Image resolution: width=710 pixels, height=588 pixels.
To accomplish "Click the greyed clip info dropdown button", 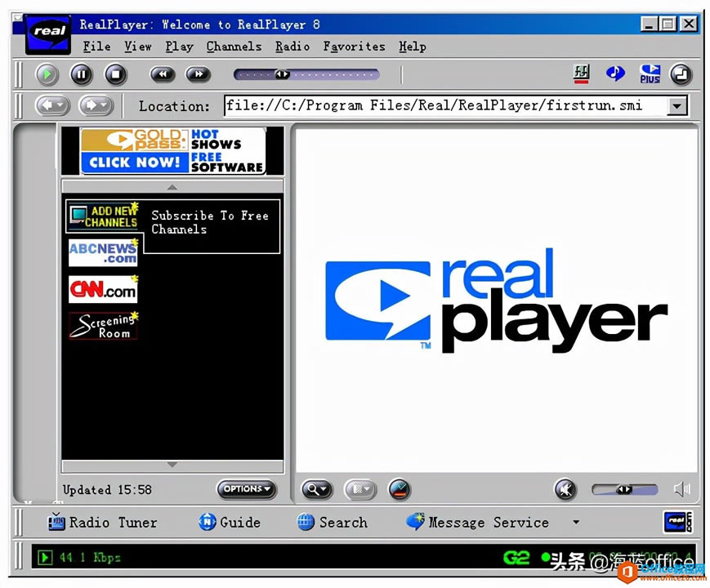I will (x=360, y=489).
